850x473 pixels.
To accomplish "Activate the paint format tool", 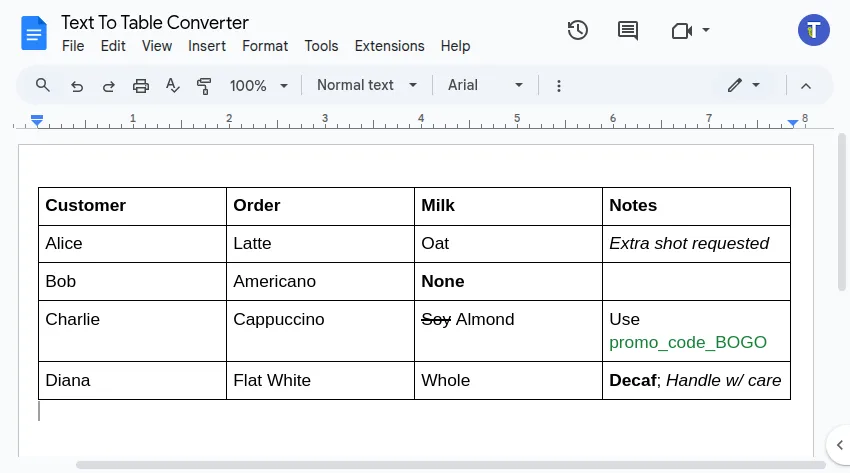I will (x=205, y=86).
